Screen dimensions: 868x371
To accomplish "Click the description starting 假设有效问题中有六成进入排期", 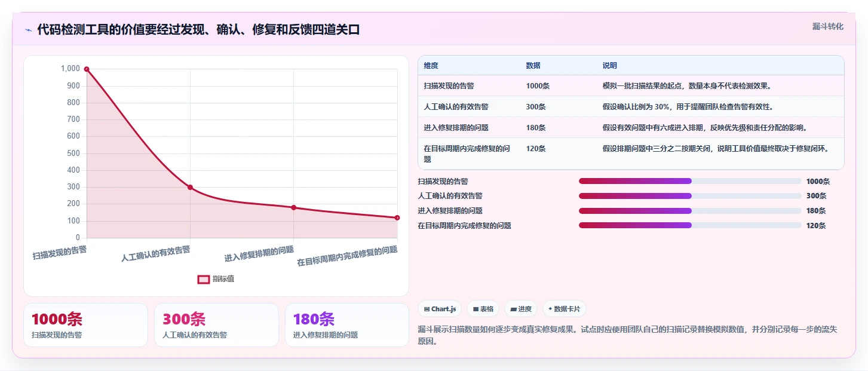I will click(705, 128).
